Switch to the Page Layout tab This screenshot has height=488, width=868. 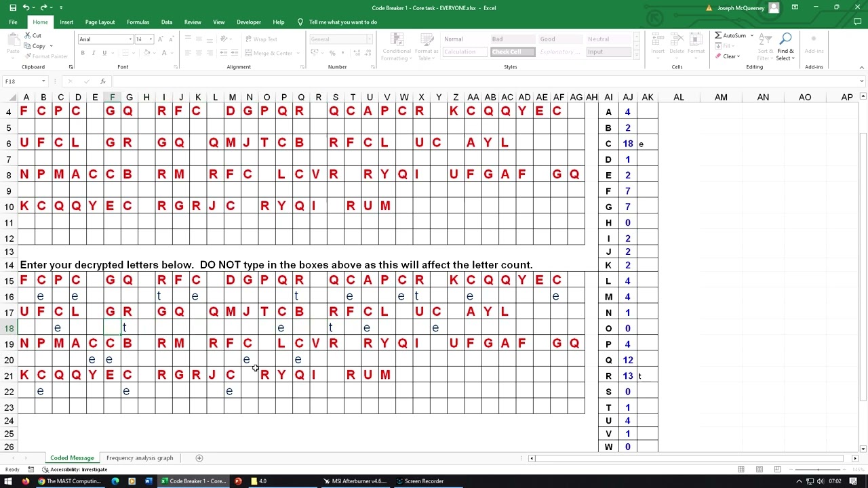click(100, 22)
